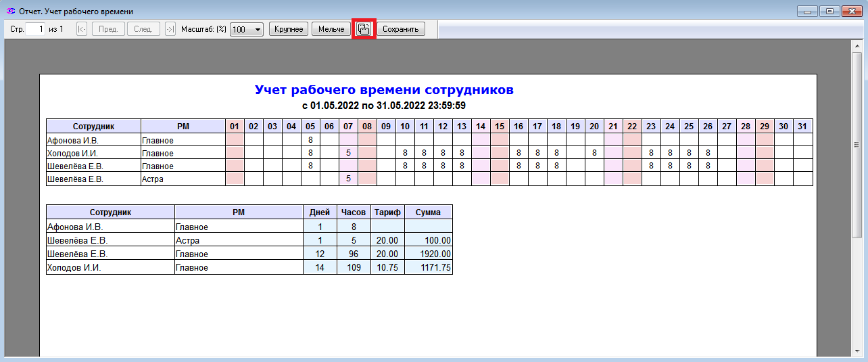
Task: Close the report window
Action: point(852,11)
